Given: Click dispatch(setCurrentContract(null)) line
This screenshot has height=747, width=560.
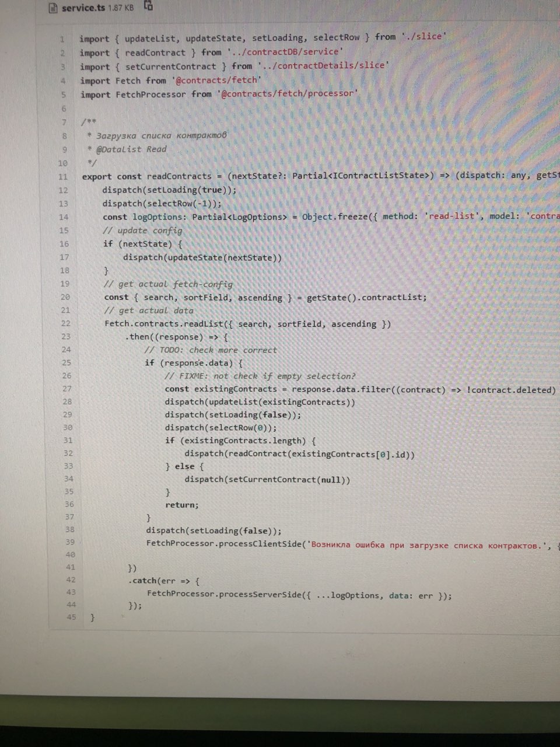Looking at the screenshot, I should click(x=268, y=480).
